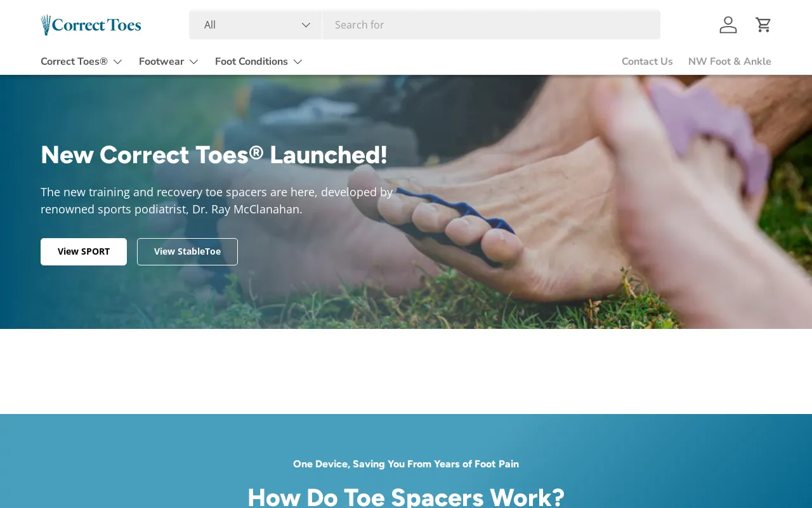Open the Footwear navigation item
This screenshot has height=508, width=812.
pos(161,62)
